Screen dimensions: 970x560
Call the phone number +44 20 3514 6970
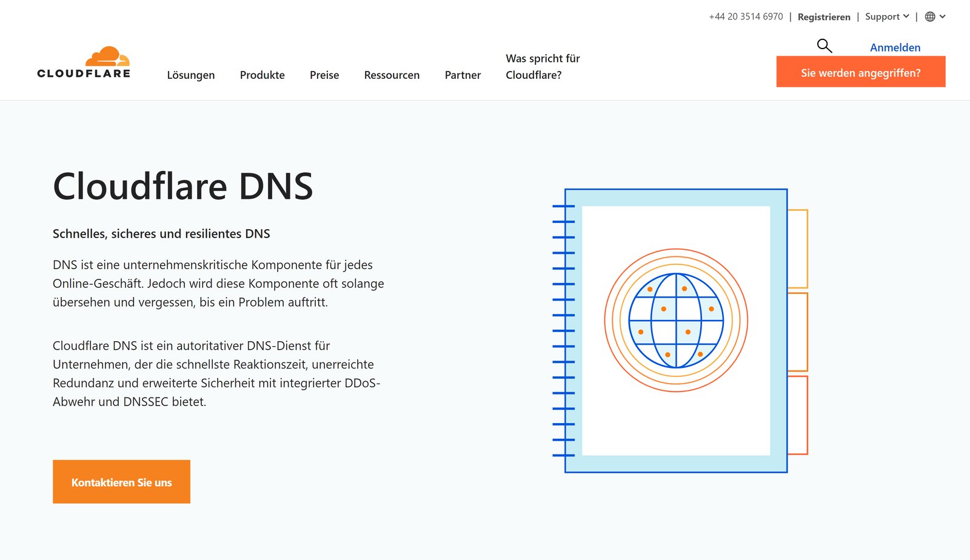(745, 16)
